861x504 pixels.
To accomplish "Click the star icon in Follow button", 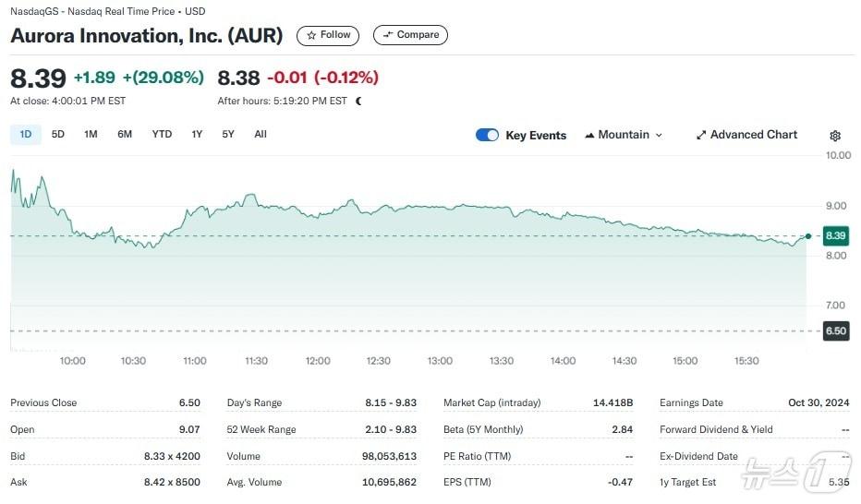I will (x=311, y=35).
